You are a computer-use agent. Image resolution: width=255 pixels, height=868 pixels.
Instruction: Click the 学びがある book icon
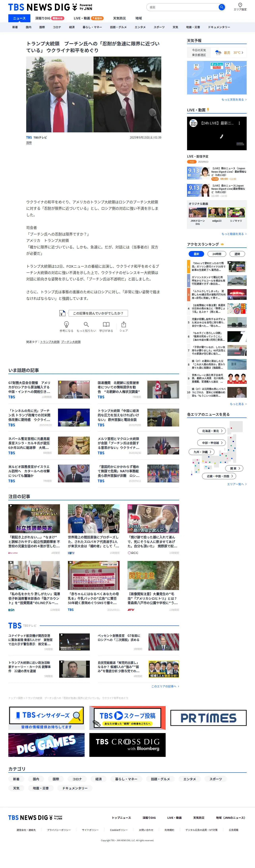click(x=106, y=324)
